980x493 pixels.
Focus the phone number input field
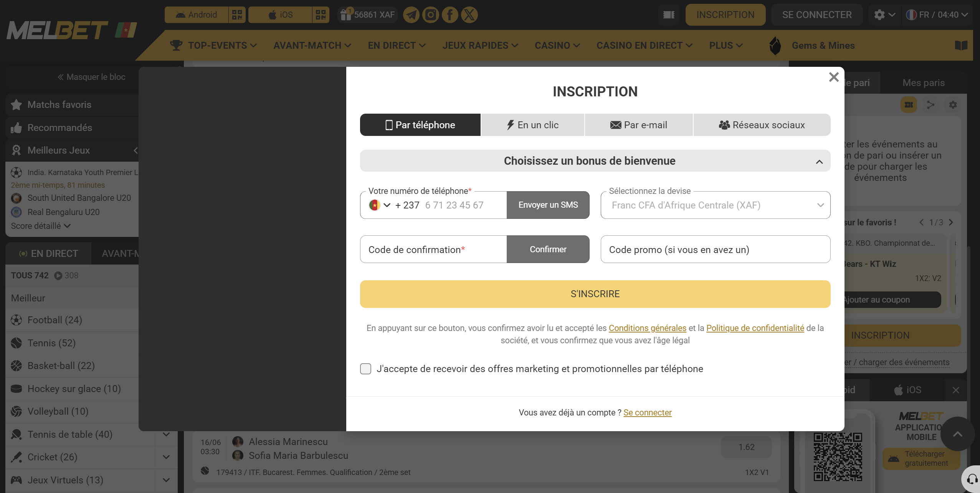[x=464, y=205]
